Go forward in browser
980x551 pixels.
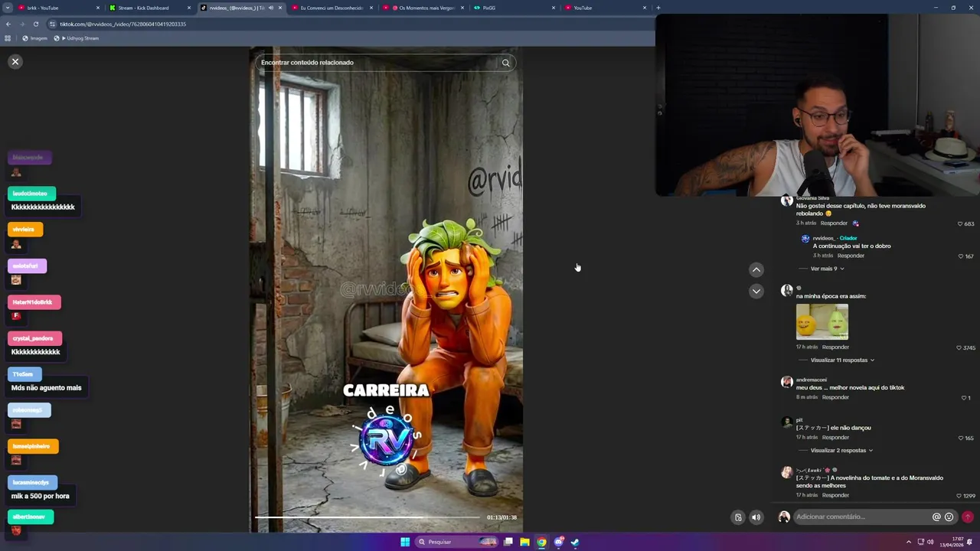(22, 24)
